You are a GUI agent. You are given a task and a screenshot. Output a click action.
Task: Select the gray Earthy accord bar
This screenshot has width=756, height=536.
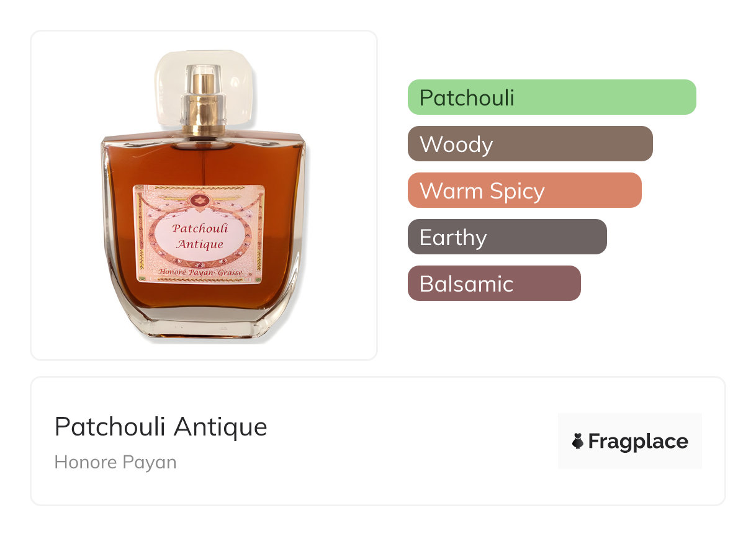tap(507, 237)
